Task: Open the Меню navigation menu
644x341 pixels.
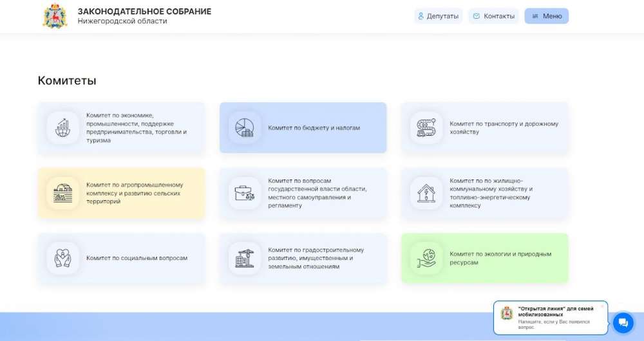Action: pyautogui.click(x=546, y=16)
